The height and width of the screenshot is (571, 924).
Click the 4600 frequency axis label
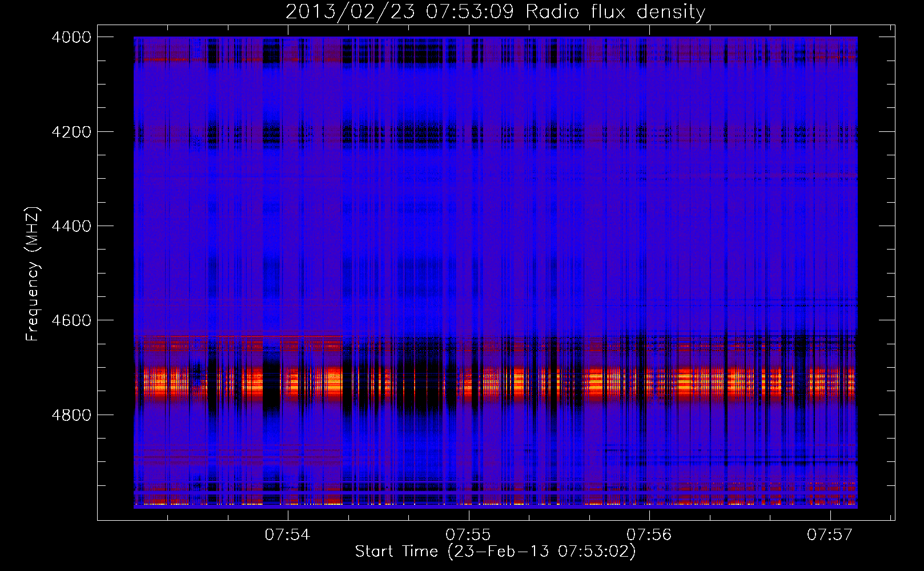point(71,320)
